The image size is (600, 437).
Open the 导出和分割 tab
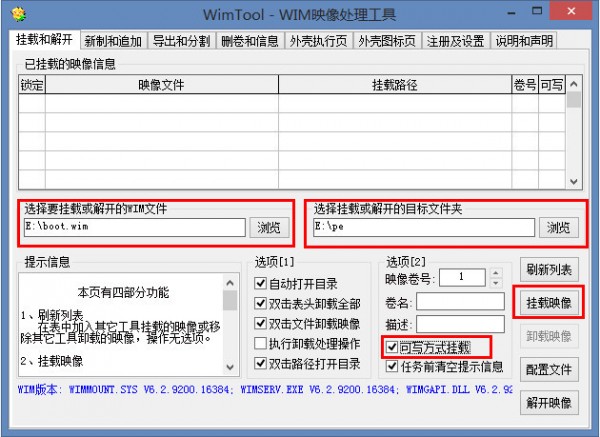pos(181,41)
